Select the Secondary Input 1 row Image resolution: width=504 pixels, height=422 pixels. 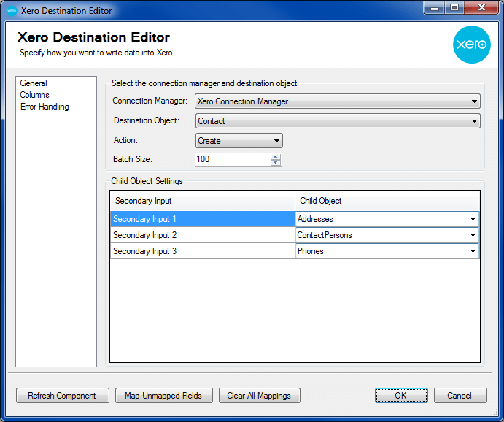[x=203, y=219]
